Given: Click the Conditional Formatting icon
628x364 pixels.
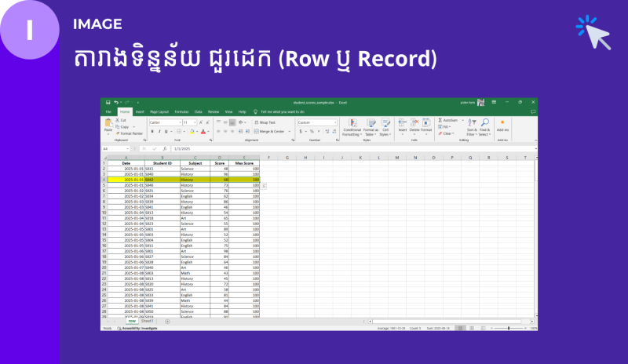Looking at the screenshot, I should 351,124.
